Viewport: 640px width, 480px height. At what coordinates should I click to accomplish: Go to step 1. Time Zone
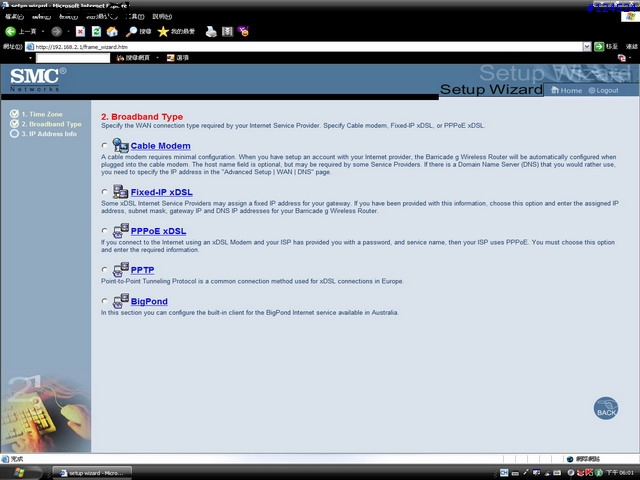(36, 114)
